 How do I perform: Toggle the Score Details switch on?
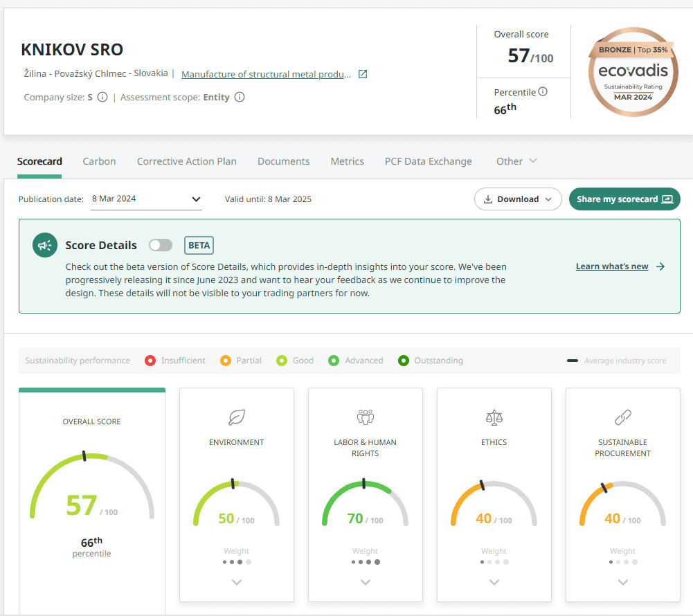161,245
